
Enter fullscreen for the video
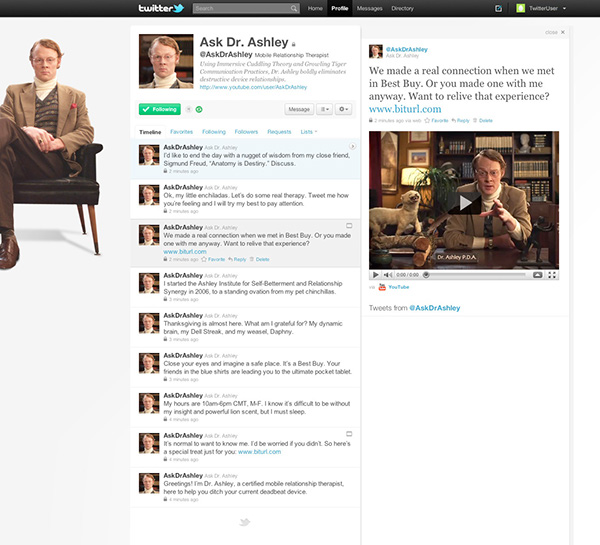tap(552, 275)
